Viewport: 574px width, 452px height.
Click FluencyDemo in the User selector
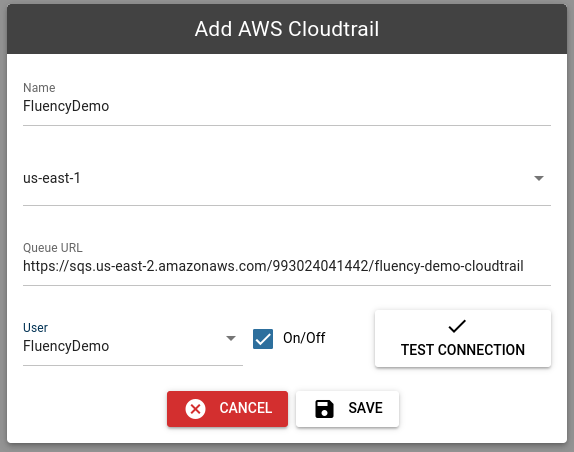(x=66, y=346)
